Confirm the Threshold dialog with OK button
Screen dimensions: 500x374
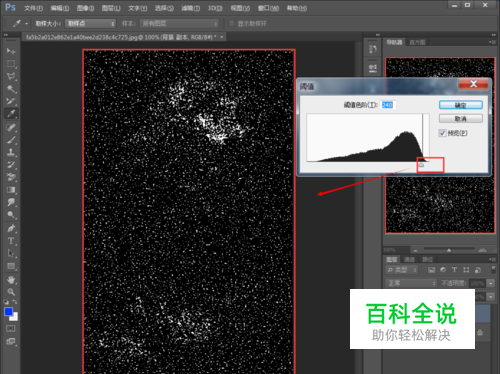click(x=461, y=105)
